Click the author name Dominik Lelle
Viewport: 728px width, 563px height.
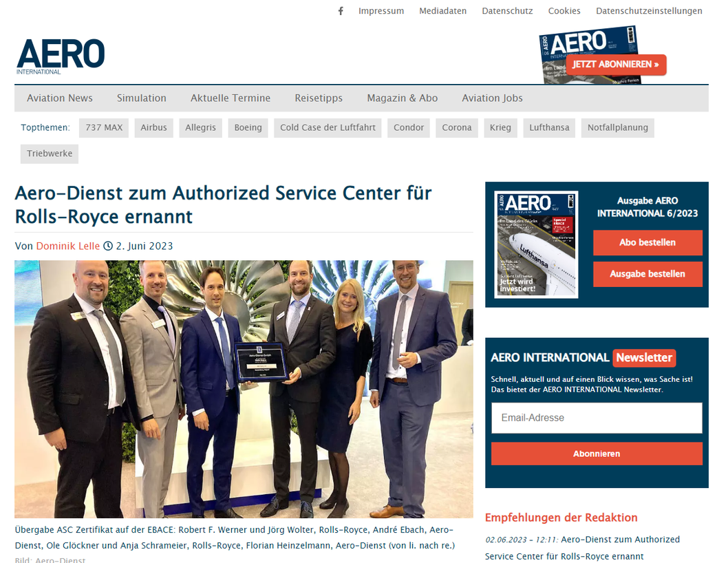(x=68, y=246)
